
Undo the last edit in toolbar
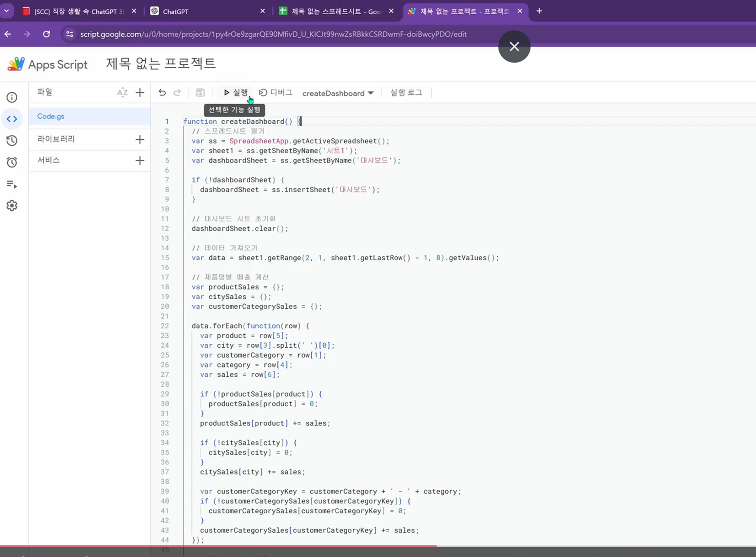point(162,93)
